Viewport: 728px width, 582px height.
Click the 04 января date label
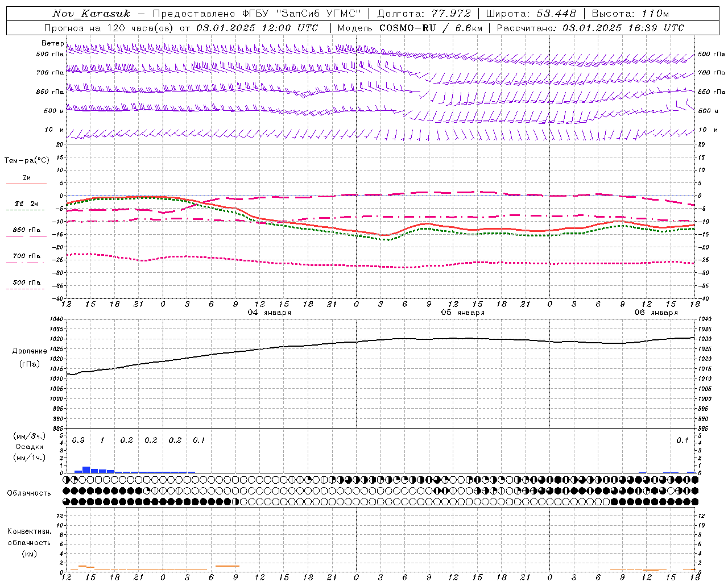point(269,313)
